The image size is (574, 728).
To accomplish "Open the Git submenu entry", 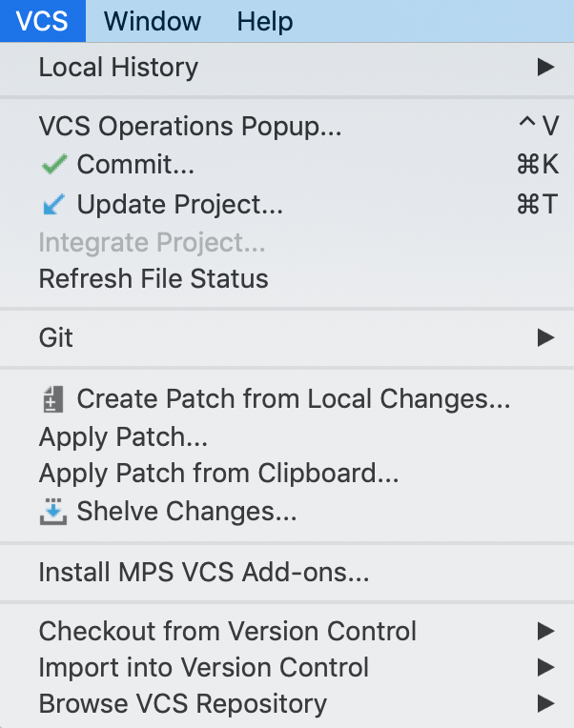I will point(56,337).
